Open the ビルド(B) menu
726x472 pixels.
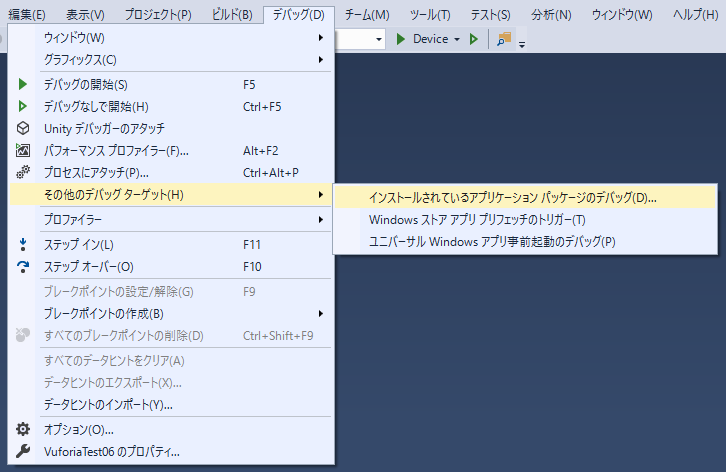tap(232, 15)
